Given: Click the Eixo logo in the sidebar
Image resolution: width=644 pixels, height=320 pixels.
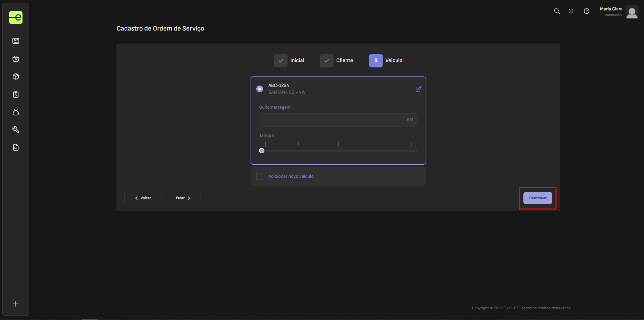Looking at the screenshot, I should pyautogui.click(x=16, y=17).
